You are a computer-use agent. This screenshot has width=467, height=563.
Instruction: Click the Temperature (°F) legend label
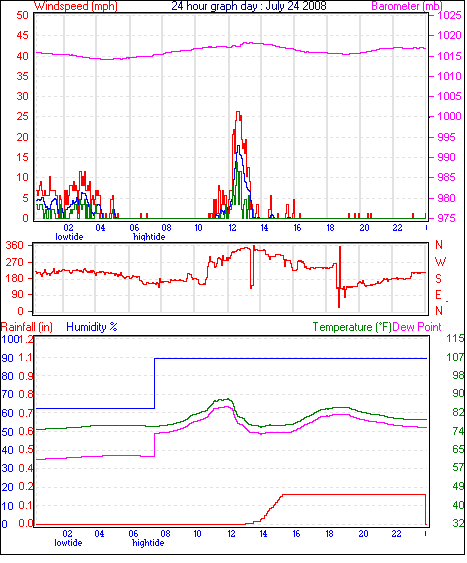click(x=352, y=327)
